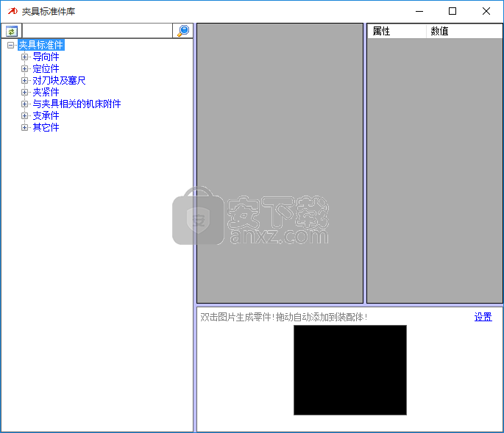Select 支承件 in the tree
The height and width of the screenshot is (433, 504).
pos(46,115)
